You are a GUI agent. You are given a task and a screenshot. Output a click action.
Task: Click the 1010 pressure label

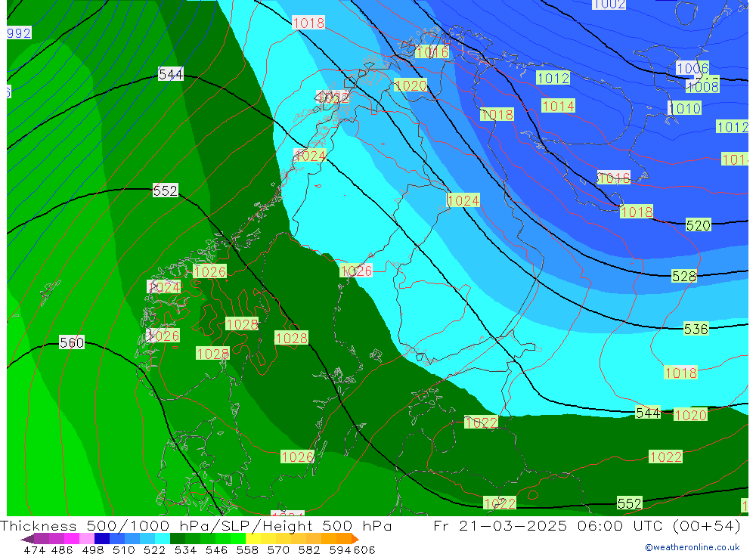click(x=684, y=109)
